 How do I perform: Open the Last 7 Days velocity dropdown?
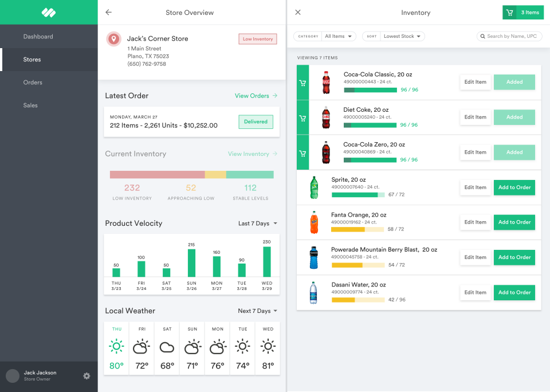coord(257,224)
